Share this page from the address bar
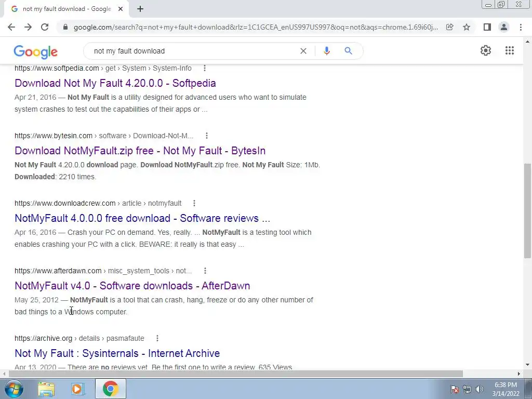 click(450, 27)
